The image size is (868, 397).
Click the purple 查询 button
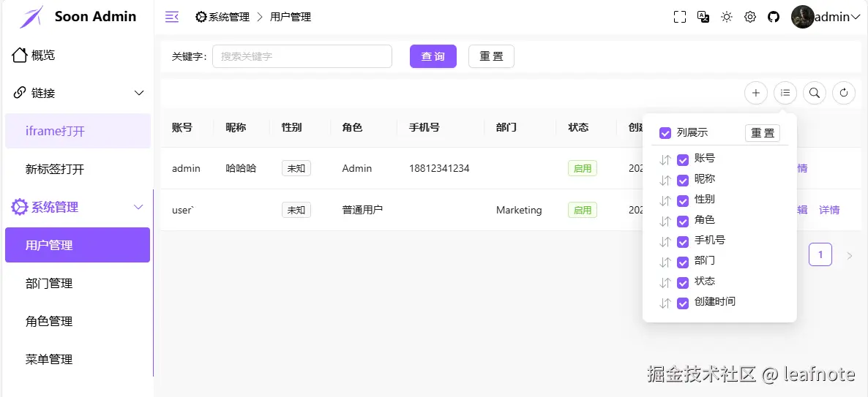coord(433,56)
